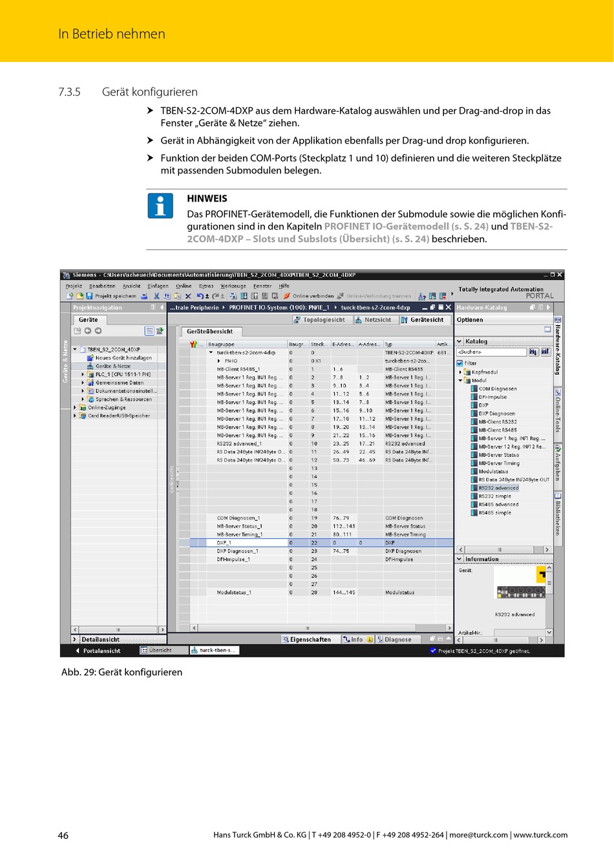Viewport: 614px width, 868px height.
Task: Click the Portalansicht button
Action: click(x=97, y=651)
